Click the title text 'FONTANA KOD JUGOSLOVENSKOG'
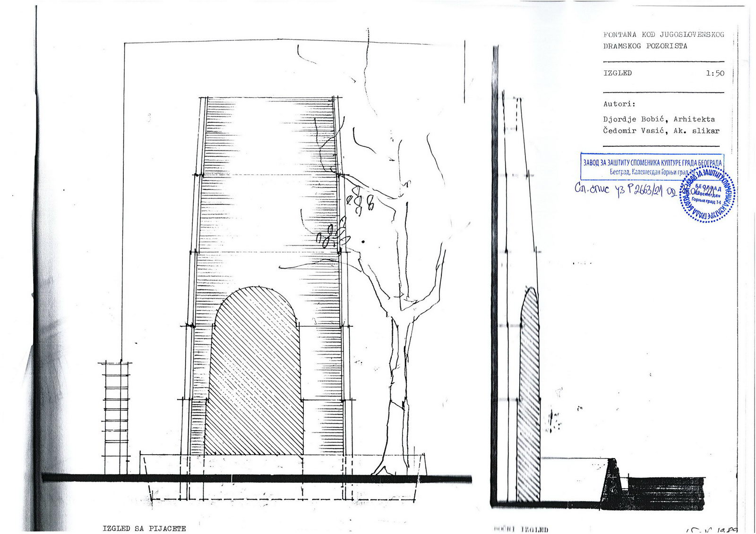This screenshot has height=534, width=756. click(663, 34)
